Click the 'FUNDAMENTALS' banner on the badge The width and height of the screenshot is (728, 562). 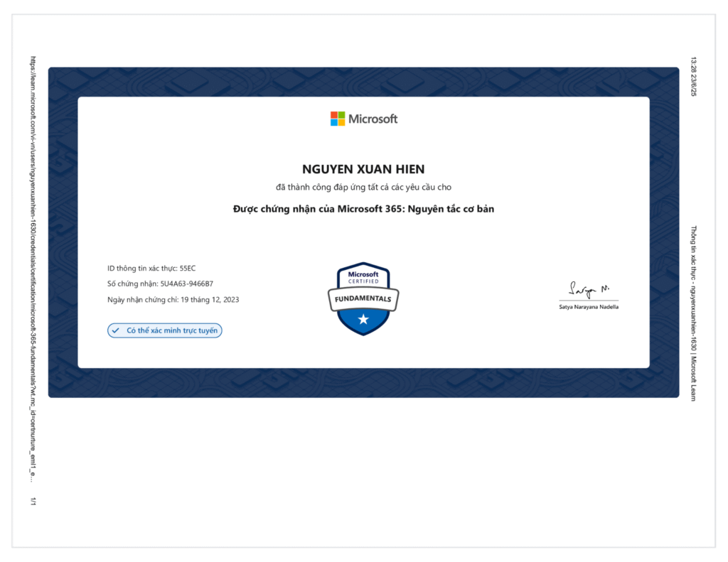(363, 300)
